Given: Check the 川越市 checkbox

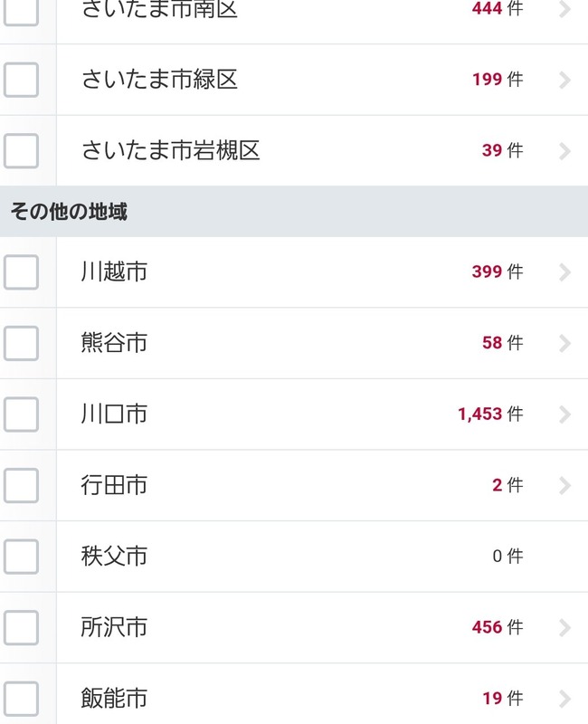Looking at the screenshot, I should coord(22,271).
